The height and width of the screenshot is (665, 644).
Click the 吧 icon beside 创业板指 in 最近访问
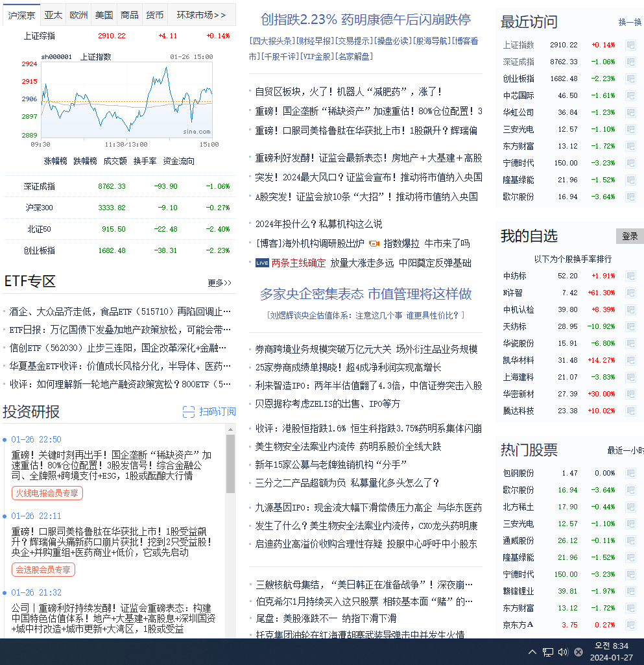tap(630, 79)
